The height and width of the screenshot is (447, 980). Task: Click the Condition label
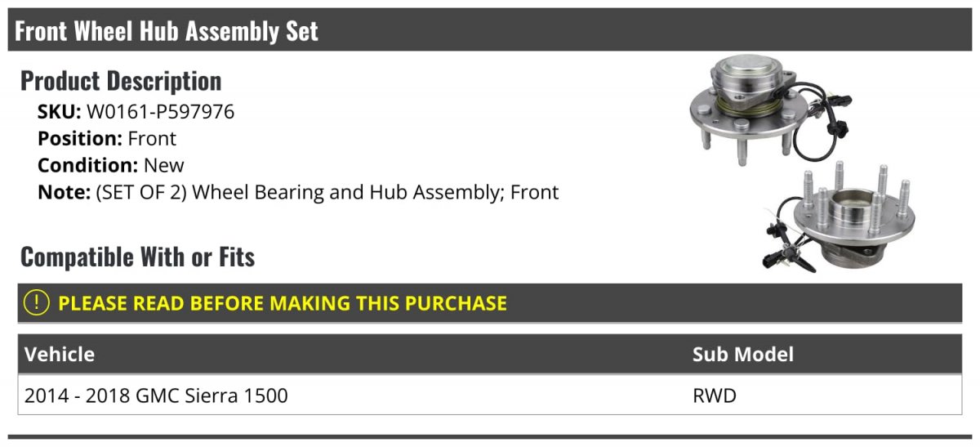[x=88, y=166]
